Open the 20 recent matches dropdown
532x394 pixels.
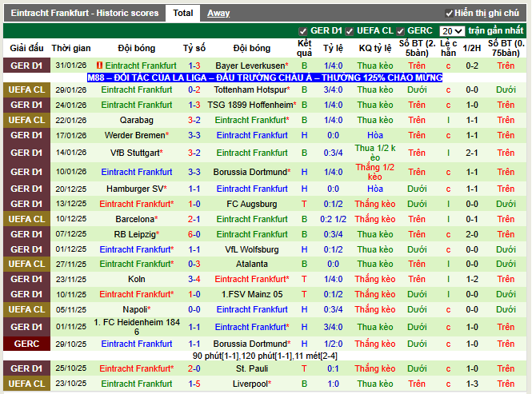tap(452, 31)
